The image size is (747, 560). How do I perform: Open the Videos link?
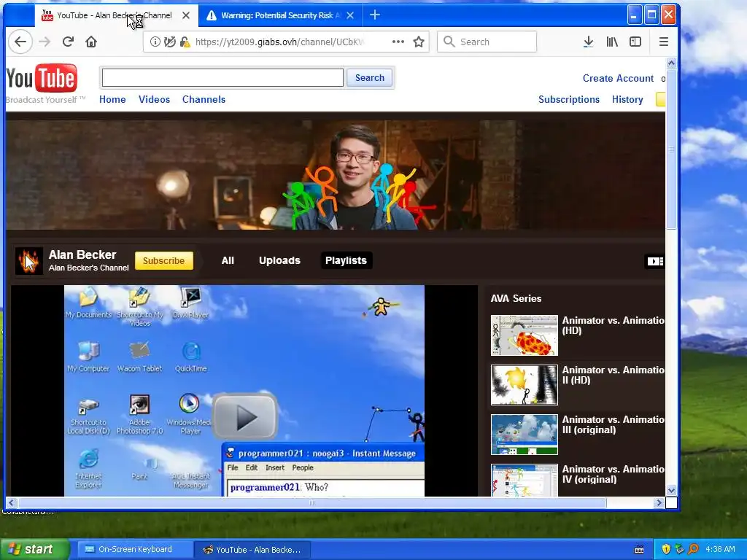pos(155,99)
